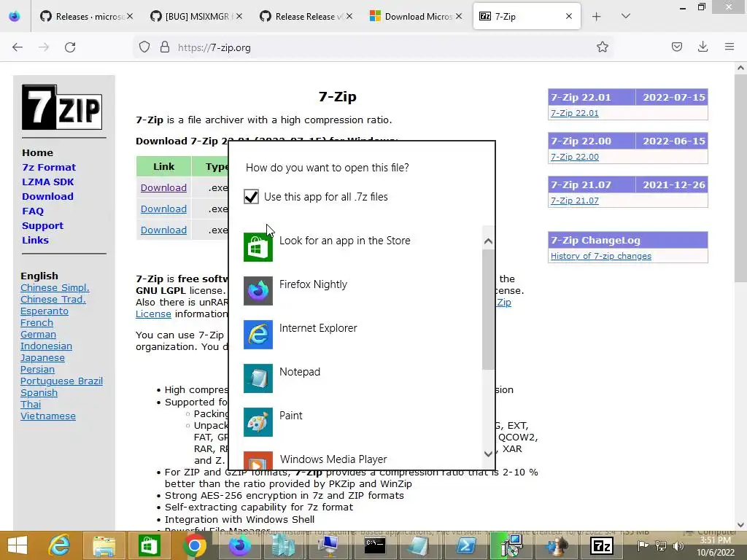Expand the list all tabs dropdown
Viewport: 747px width, 560px height.
tap(626, 17)
